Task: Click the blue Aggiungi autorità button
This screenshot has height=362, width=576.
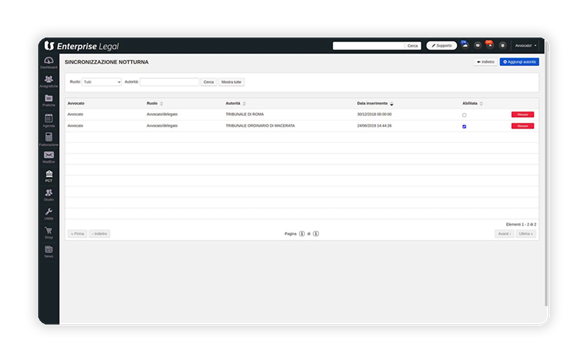Action: point(519,62)
